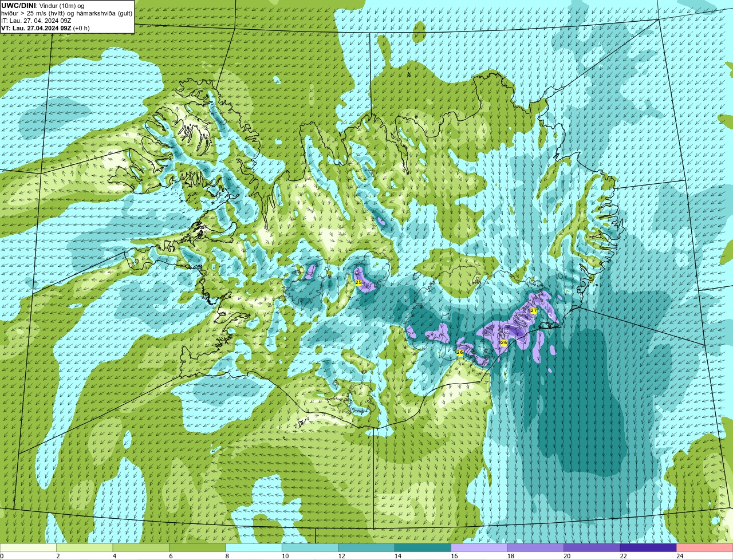
Task: Click the scale tick label "2"
Action: (58, 556)
